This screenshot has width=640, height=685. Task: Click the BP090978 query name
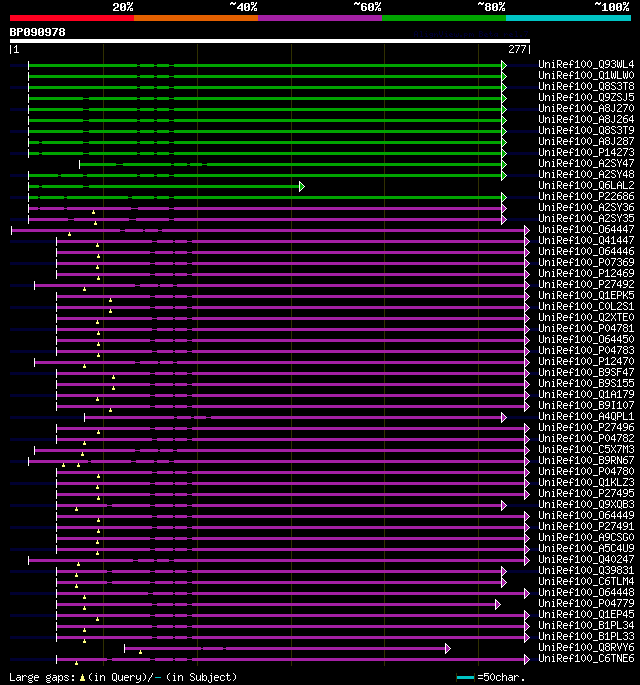[38, 32]
